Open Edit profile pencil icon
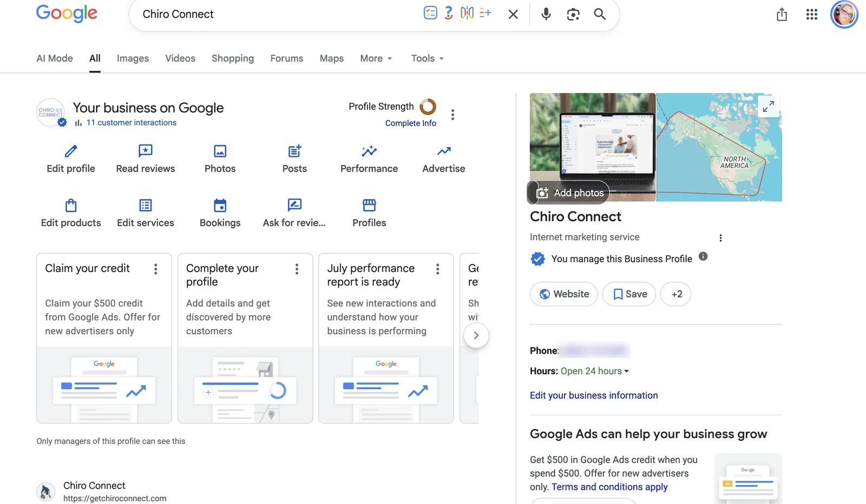The image size is (866, 504). pyautogui.click(x=71, y=151)
